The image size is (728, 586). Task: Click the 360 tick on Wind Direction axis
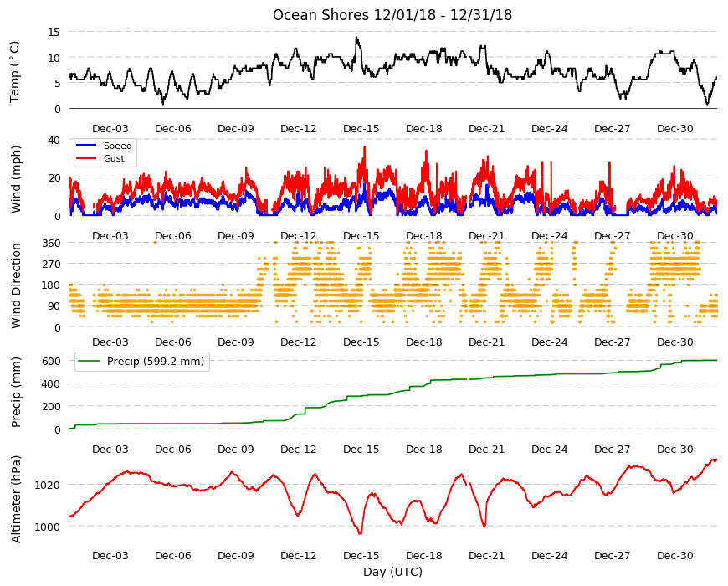(x=51, y=244)
